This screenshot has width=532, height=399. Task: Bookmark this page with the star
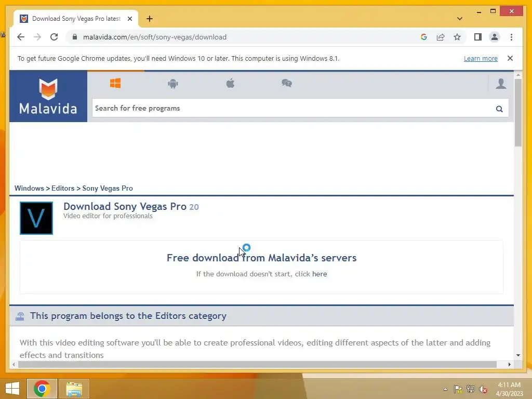coord(457,37)
